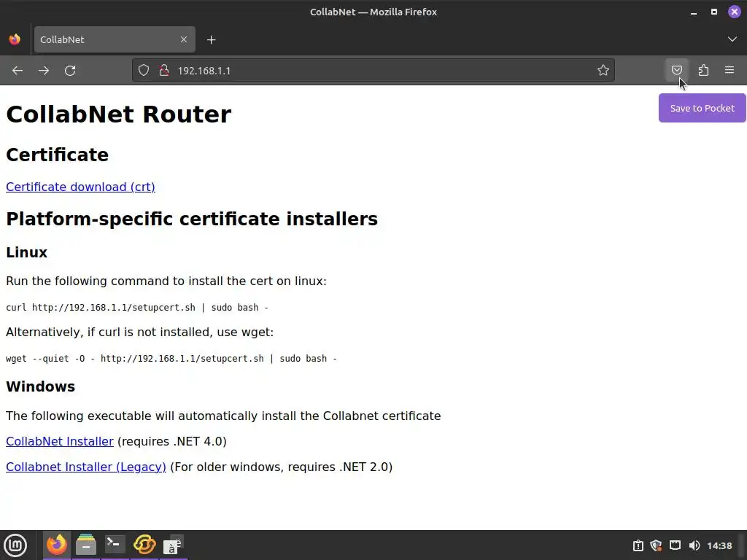The height and width of the screenshot is (560, 747).
Task: Close the Firefox window
Action: (x=734, y=12)
